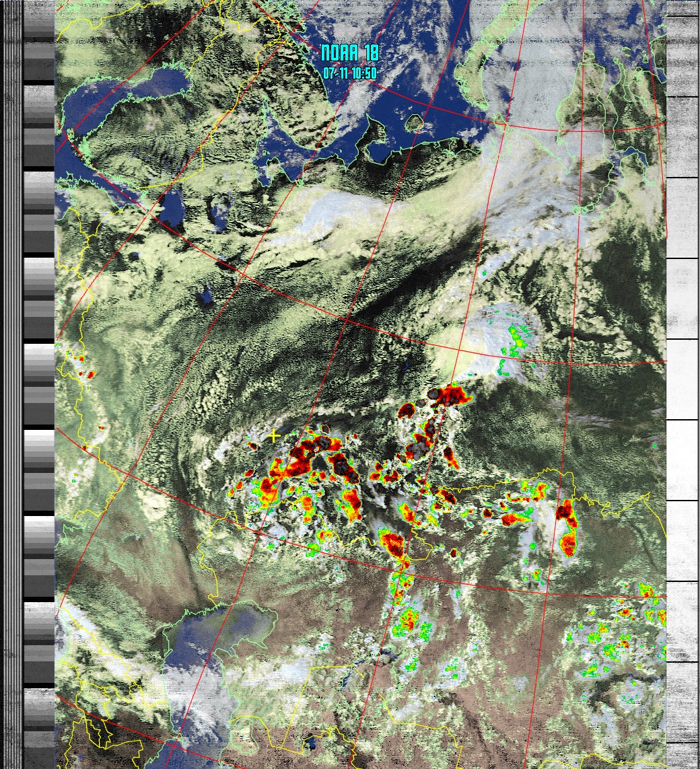This screenshot has width=700, height=769.
Task: Select the small round island outlined in green
Action: coord(414,122)
